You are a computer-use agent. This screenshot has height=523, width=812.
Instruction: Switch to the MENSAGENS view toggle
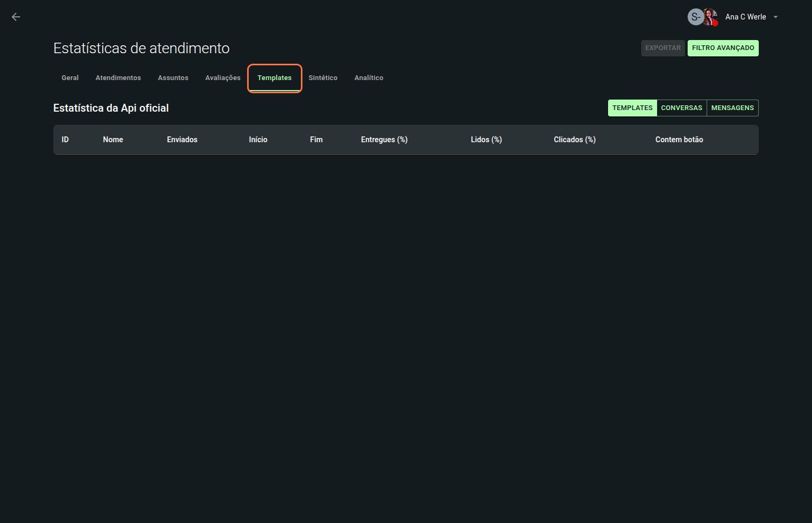732,108
